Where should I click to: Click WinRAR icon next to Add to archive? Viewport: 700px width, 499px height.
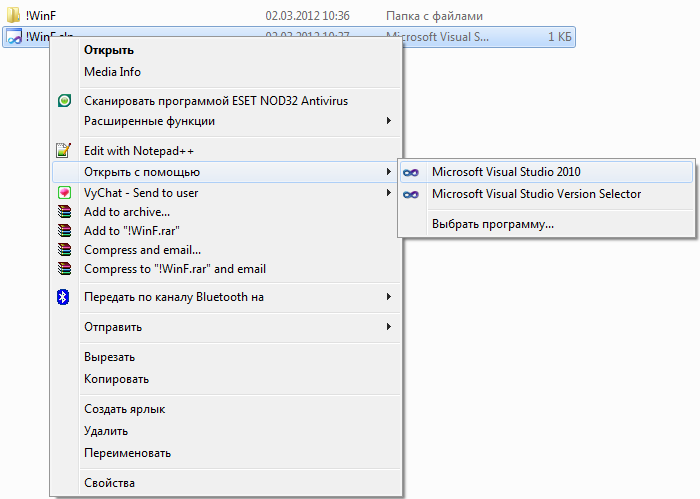tap(64, 212)
